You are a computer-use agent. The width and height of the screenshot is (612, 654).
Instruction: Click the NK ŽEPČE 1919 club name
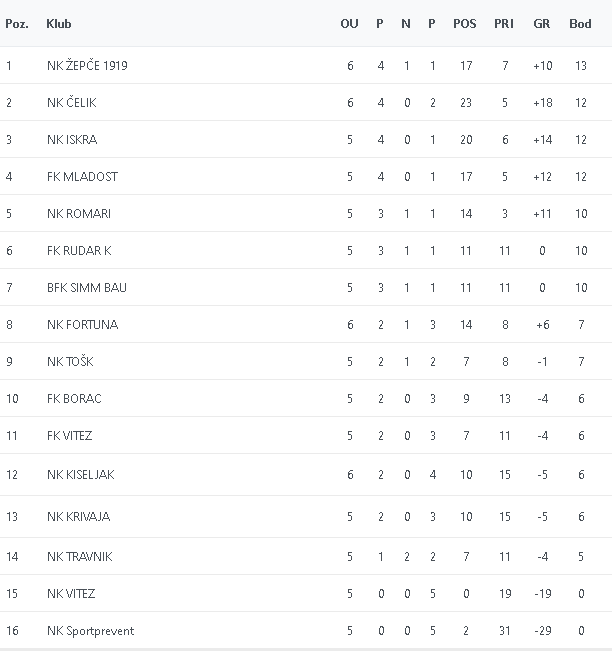pos(87,66)
